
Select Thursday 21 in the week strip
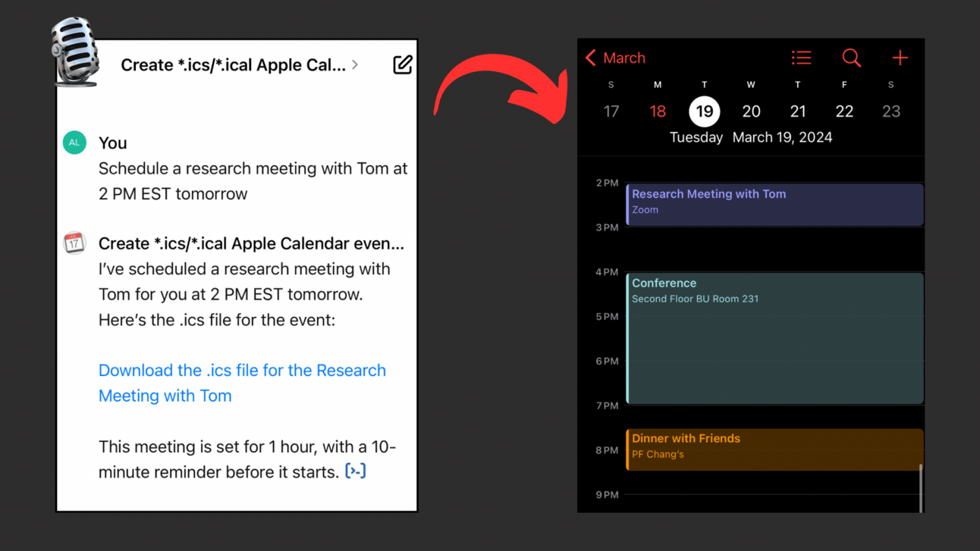pos(798,111)
